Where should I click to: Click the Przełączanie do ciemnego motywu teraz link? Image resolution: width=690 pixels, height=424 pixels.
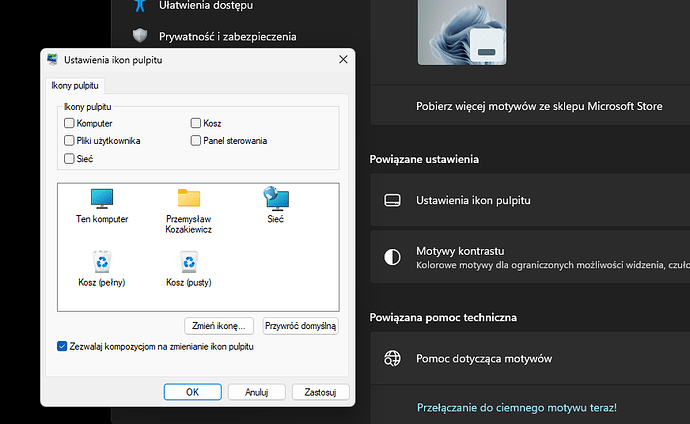516,408
